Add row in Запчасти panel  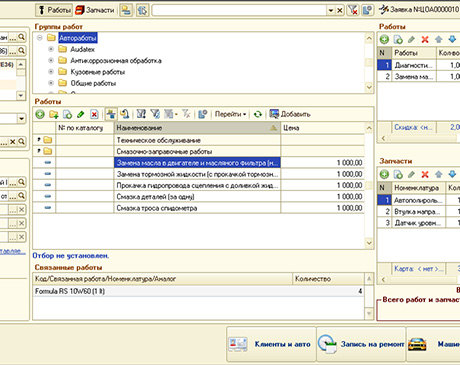(x=384, y=174)
